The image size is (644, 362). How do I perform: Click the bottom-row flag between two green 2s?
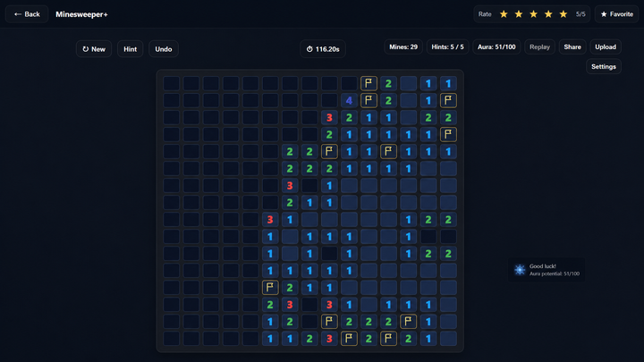click(388, 339)
